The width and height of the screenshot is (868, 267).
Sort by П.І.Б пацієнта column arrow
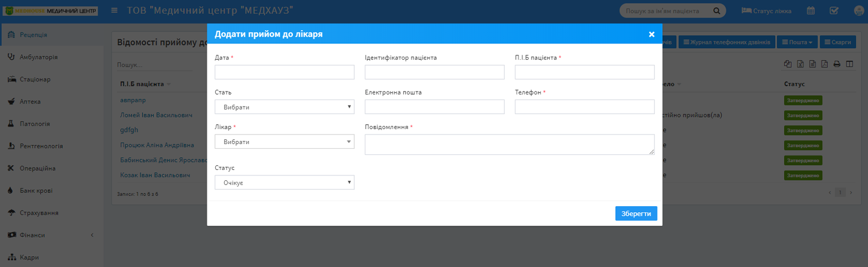click(x=169, y=84)
